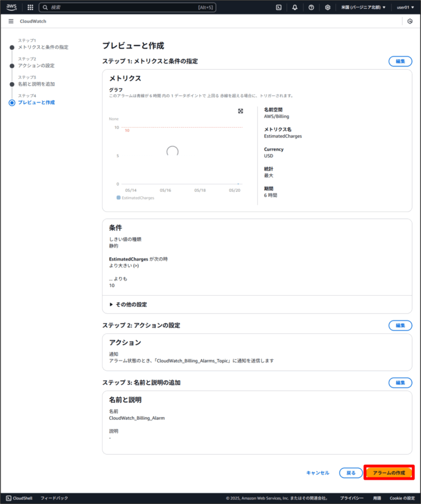Click the statistic value 最大

coord(268,176)
